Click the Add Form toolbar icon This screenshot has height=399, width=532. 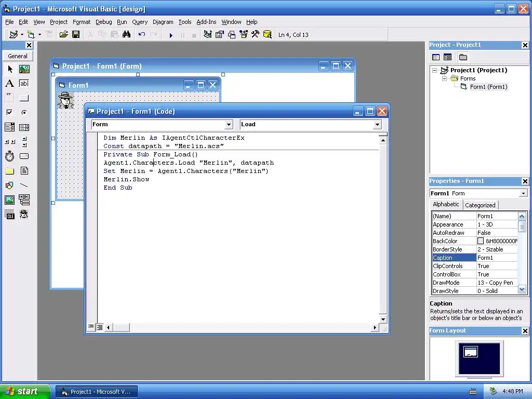click(31, 35)
